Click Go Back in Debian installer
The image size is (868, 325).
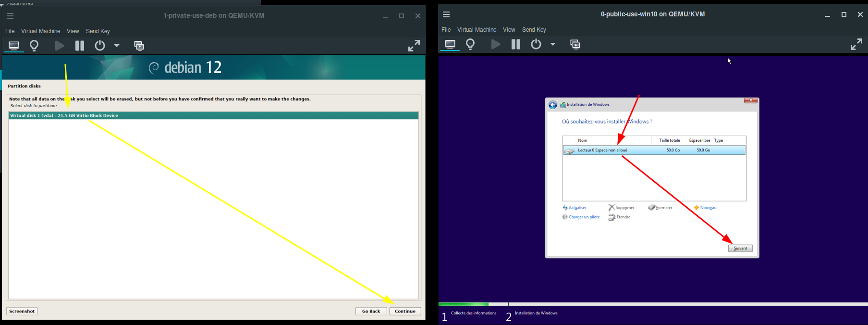[371, 311]
